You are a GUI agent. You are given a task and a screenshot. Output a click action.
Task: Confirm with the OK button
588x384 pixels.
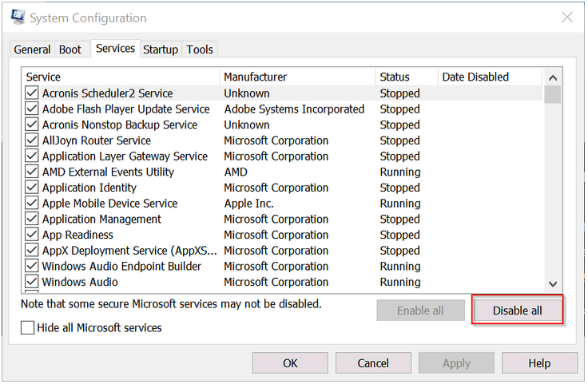(290, 363)
